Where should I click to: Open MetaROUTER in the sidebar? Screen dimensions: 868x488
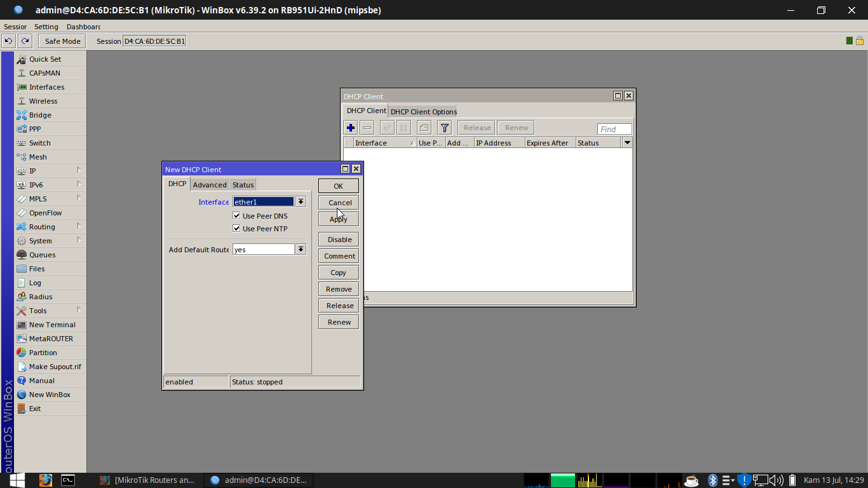point(50,339)
